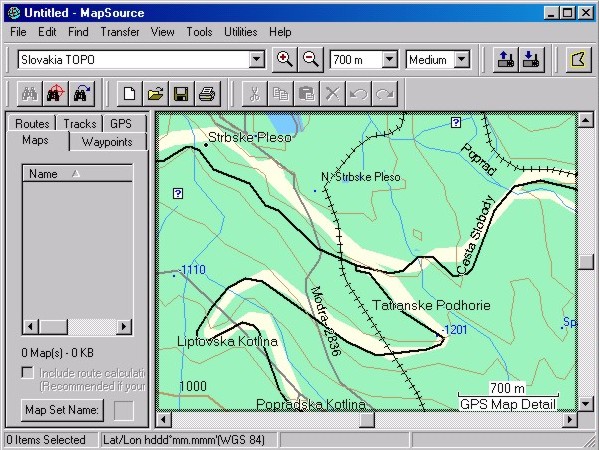Screen dimensions: 599x450
Task: Expand the Slovakia TOPO product dropdown
Action: point(257,60)
